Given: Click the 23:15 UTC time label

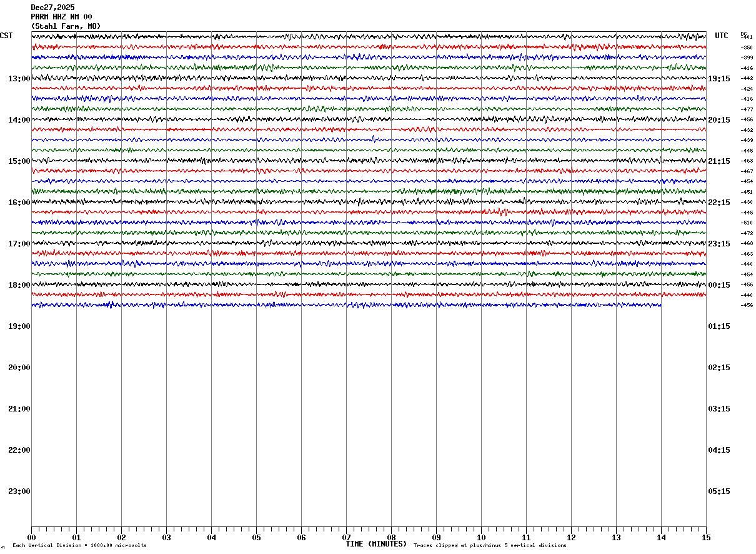Looking at the screenshot, I should [x=719, y=243].
